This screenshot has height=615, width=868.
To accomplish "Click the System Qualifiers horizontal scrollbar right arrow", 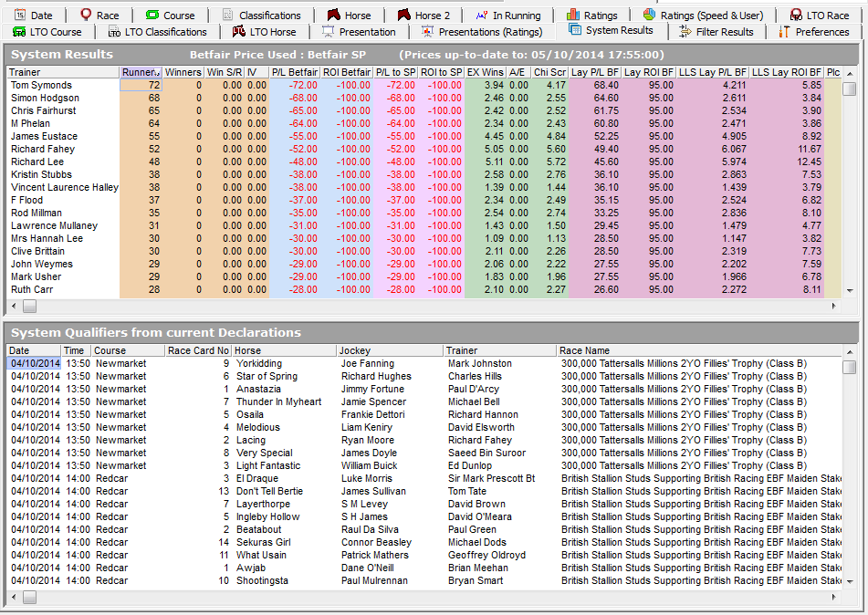I will point(833,597).
